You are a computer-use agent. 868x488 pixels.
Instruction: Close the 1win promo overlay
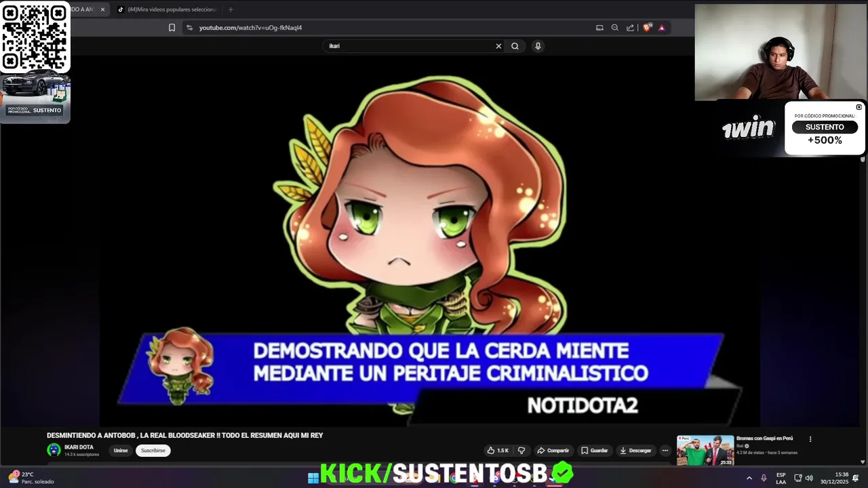pyautogui.click(x=859, y=107)
